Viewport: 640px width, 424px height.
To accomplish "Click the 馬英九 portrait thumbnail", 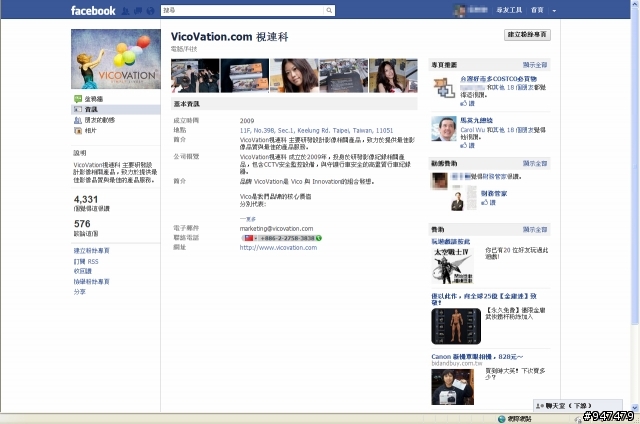I will click(x=444, y=129).
